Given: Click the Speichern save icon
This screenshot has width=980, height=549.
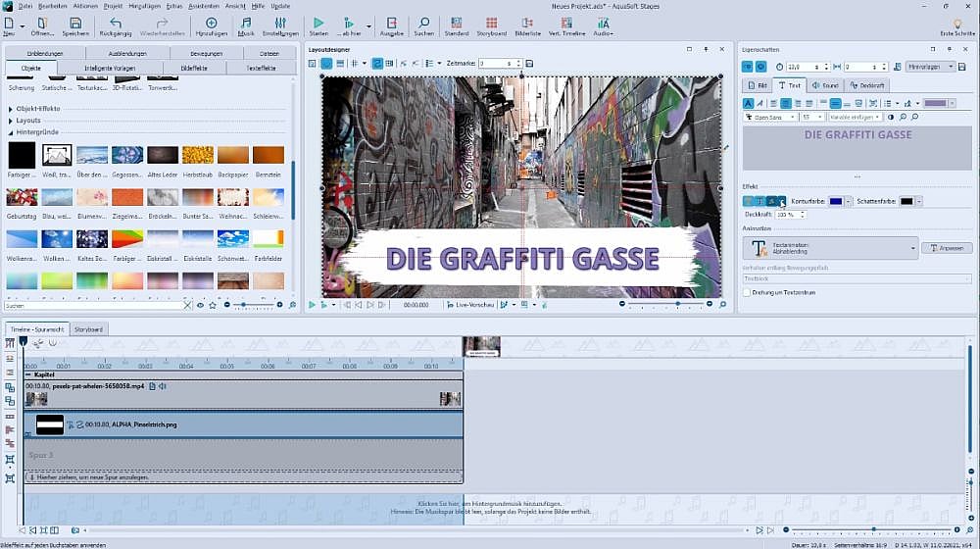Looking at the screenshot, I should pos(75,24).
